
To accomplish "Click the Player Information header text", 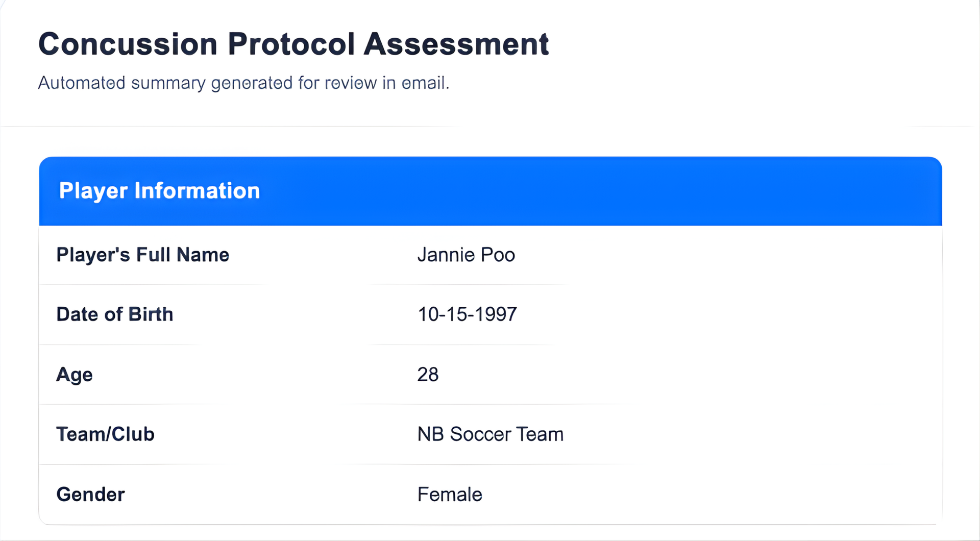I will [159, 191].
